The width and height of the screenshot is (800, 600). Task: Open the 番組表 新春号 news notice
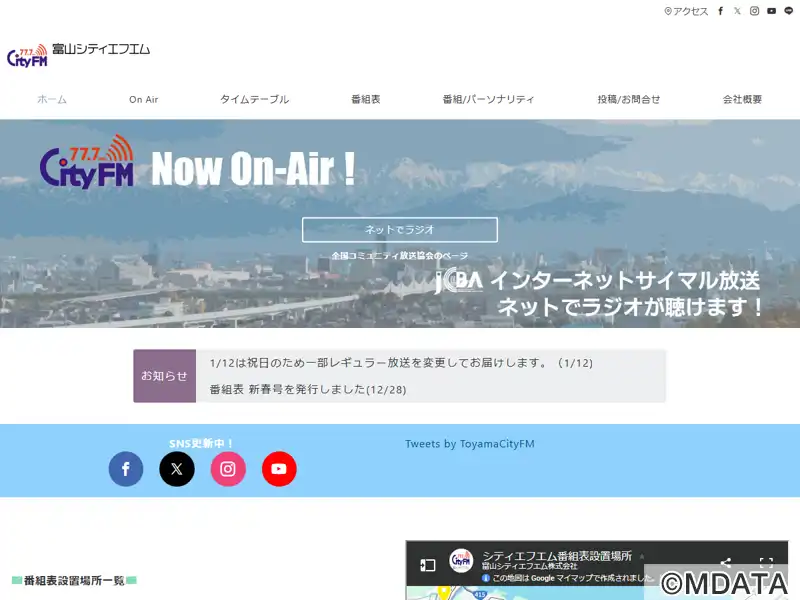click(307, 389)
